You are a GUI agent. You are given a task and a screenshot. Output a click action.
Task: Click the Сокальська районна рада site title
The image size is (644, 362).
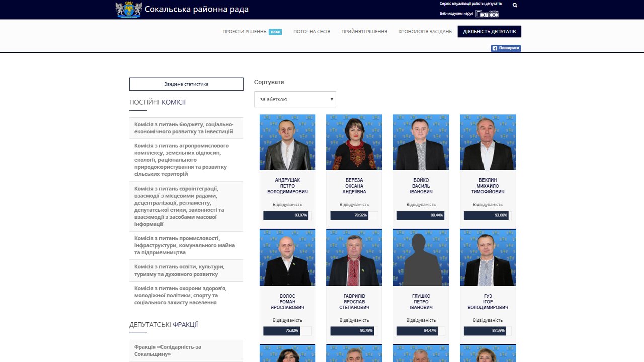196,9
